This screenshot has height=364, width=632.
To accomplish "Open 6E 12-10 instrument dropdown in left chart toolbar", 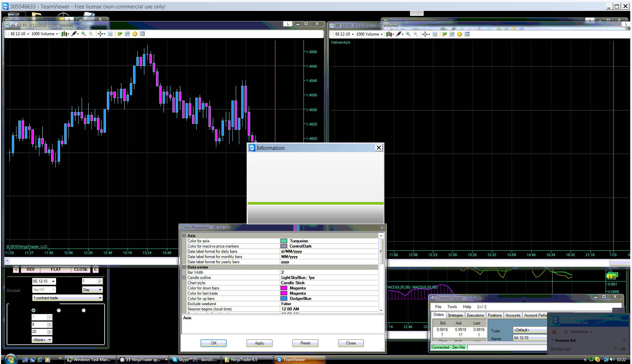I will pos(20,34).
